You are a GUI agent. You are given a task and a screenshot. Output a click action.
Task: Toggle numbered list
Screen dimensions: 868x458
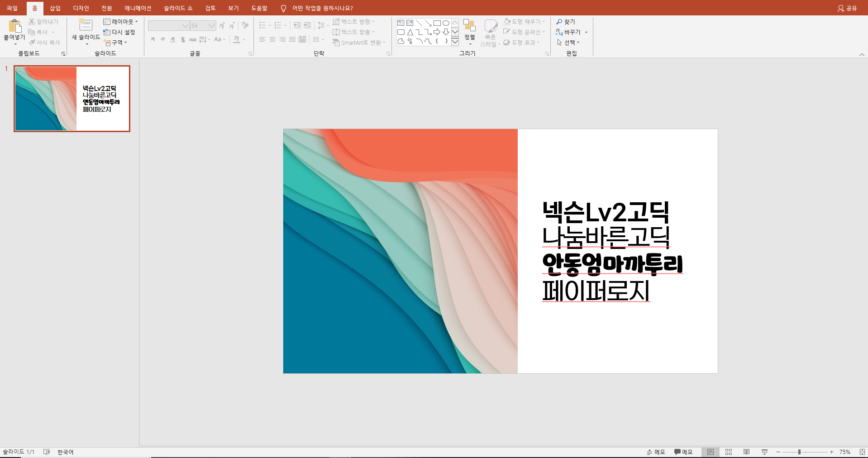277,25
